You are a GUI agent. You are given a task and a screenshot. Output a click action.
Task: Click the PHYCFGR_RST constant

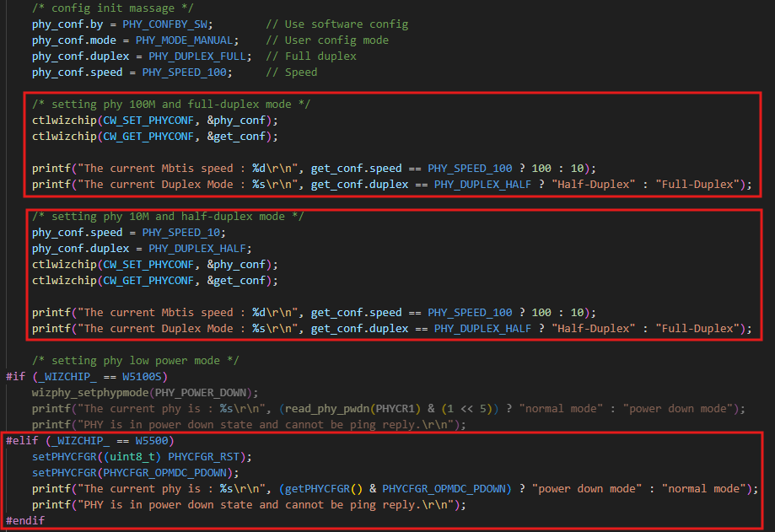tap(203, 456)
